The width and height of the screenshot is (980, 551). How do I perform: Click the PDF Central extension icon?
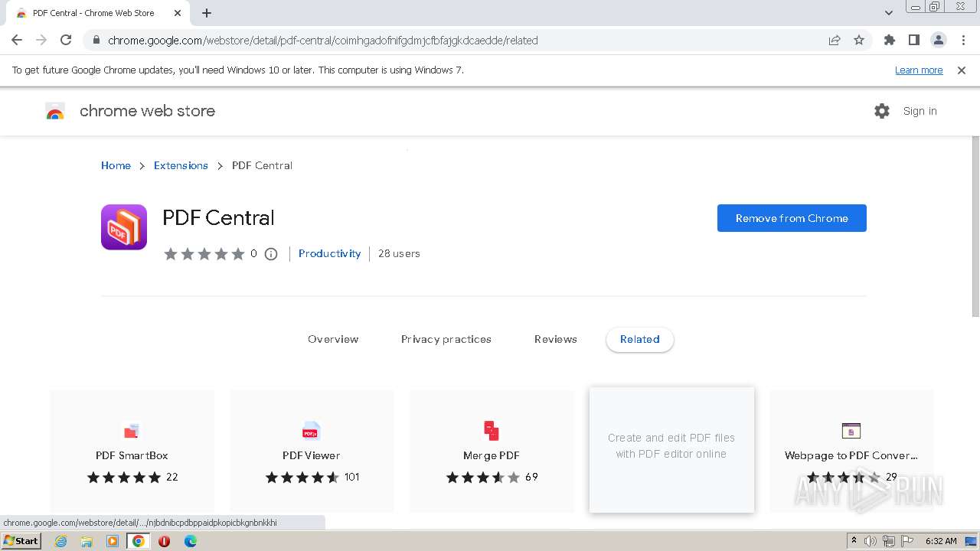[124, 227]
